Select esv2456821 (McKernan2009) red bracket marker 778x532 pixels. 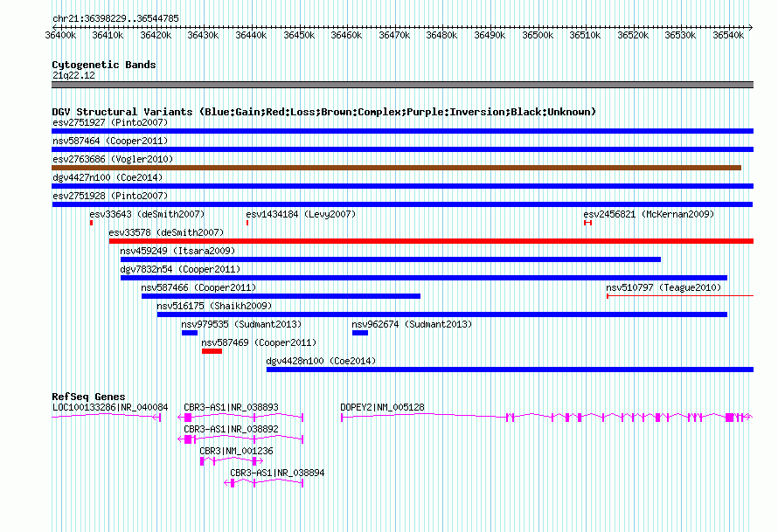587,223
